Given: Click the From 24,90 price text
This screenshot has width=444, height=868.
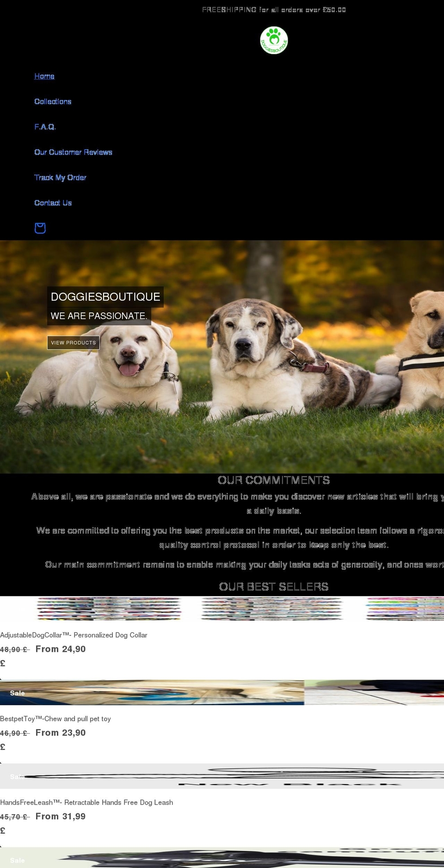Looking at the screenshot, I should click(x=61, y=649).
